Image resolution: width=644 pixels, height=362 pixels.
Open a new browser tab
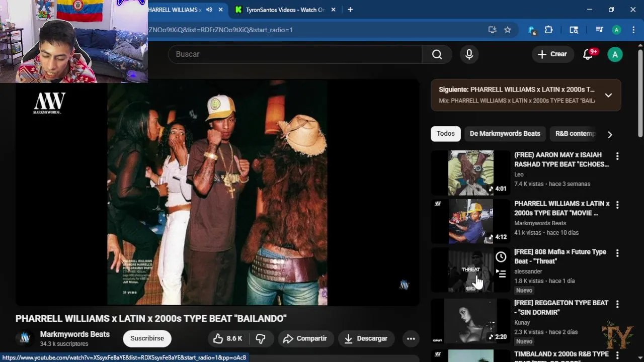(x=350, y=10)
